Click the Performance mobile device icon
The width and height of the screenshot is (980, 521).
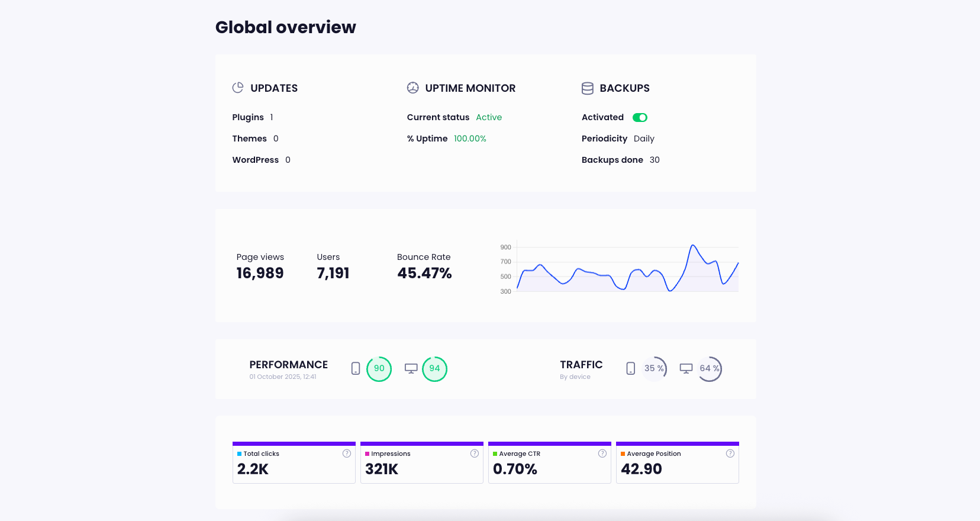tap(356, 369)
